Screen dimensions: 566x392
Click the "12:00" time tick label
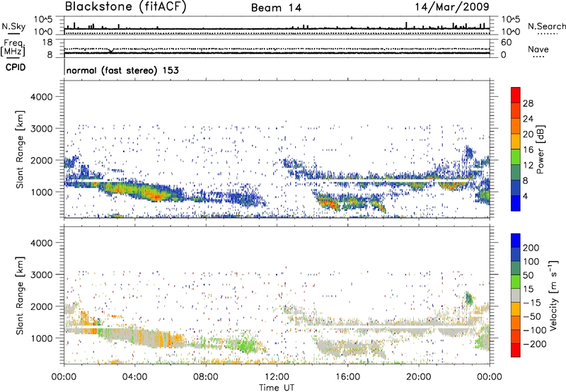point(277,377)
